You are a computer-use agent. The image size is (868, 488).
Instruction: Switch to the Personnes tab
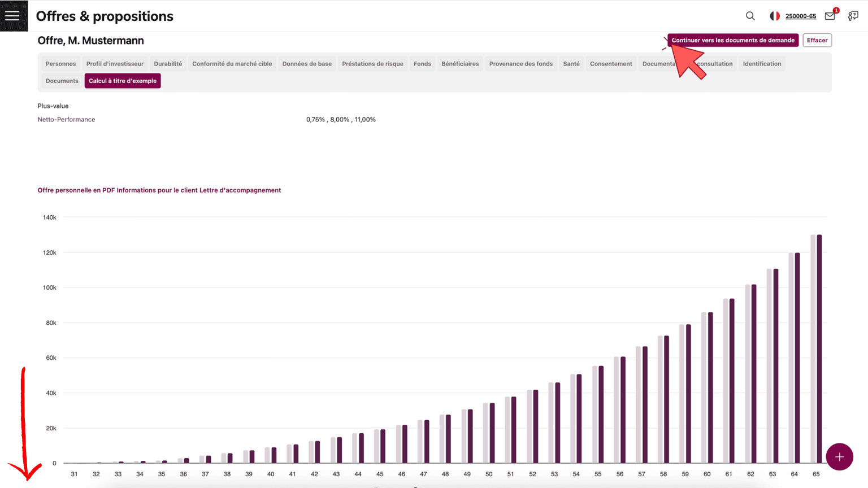(x=60, y=64)
